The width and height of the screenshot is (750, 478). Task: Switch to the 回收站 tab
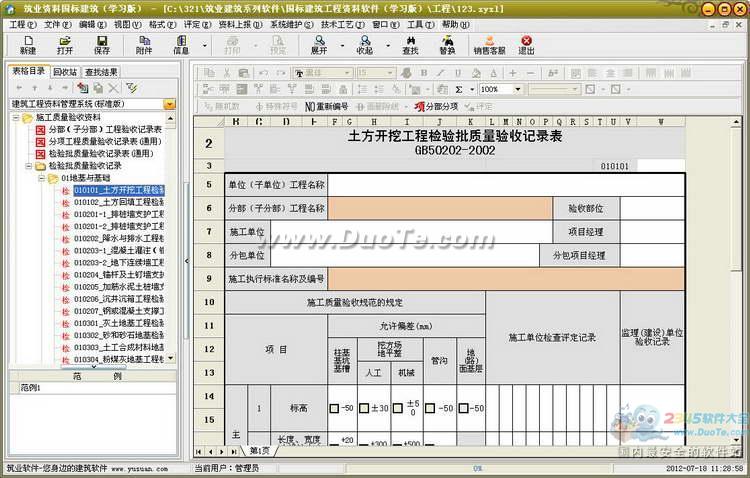(x=65, y=72)
